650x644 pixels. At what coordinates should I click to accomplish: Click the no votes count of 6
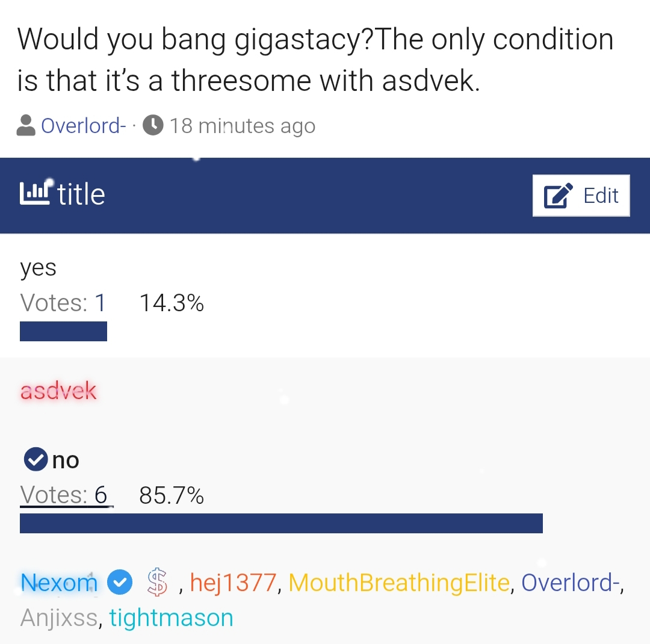coord(101,495)
